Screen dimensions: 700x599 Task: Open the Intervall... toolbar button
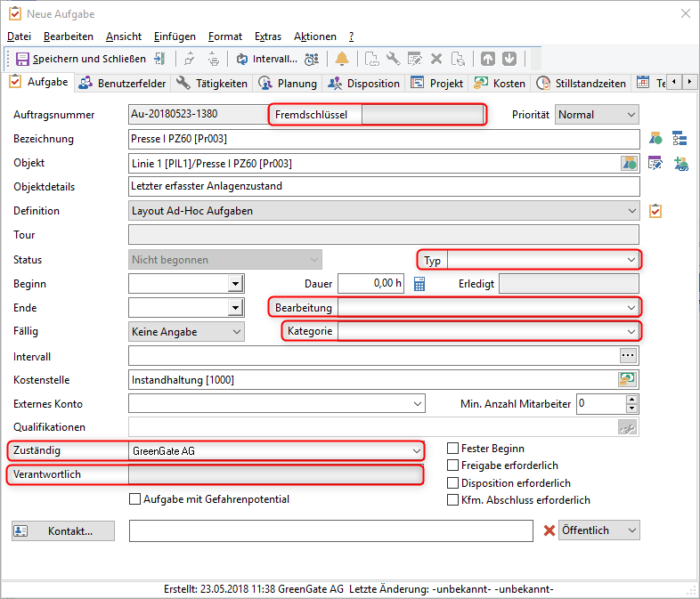coord(266,59)
